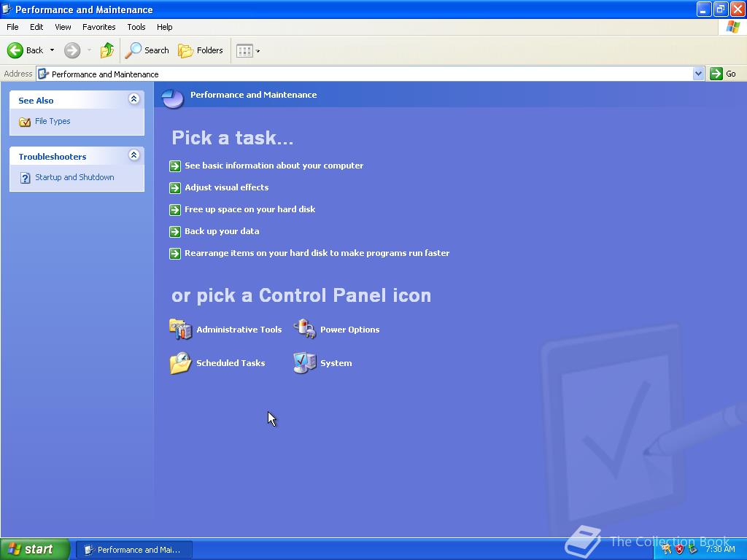747x560 pixels.
Task: Click arrow icon beside Back up your data
Action: point(175,231)
